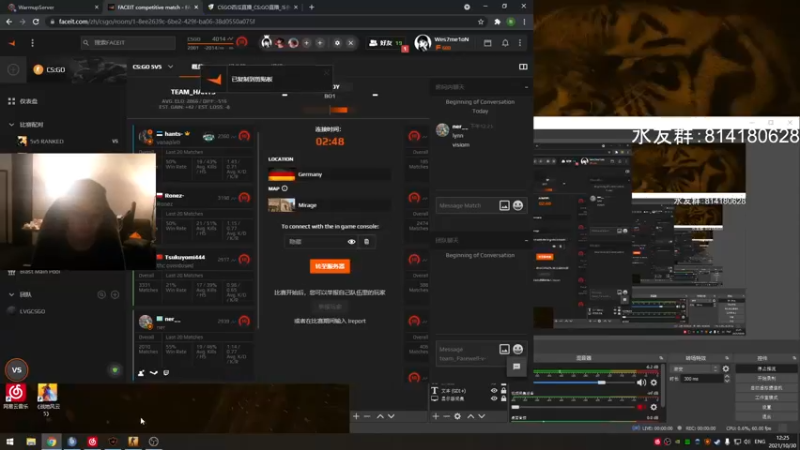Open emoji picker in team message box
Screen dimensions: 800x450
(518, 349)
